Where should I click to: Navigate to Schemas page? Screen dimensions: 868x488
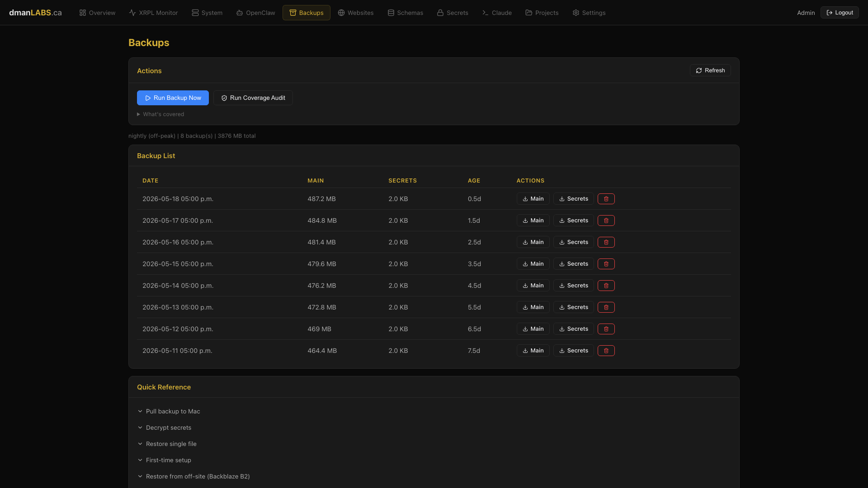[x=406, y=13]
